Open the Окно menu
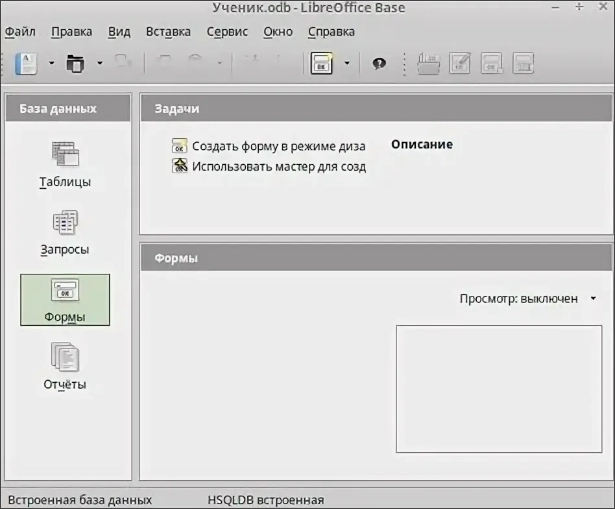Viewport: 615px width, 509px height. (278, 32)
